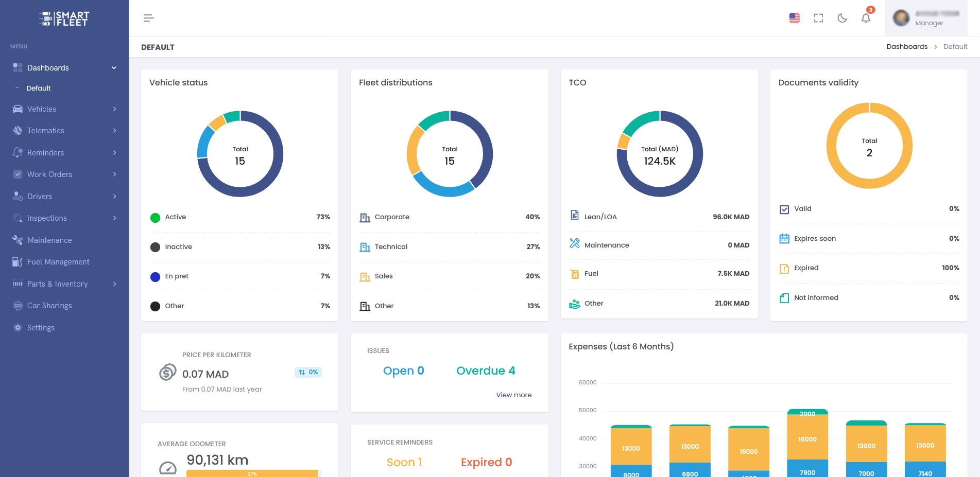Expand the Parts & Inventory submenu arrow
980x477 pixels.
point(114,284)
